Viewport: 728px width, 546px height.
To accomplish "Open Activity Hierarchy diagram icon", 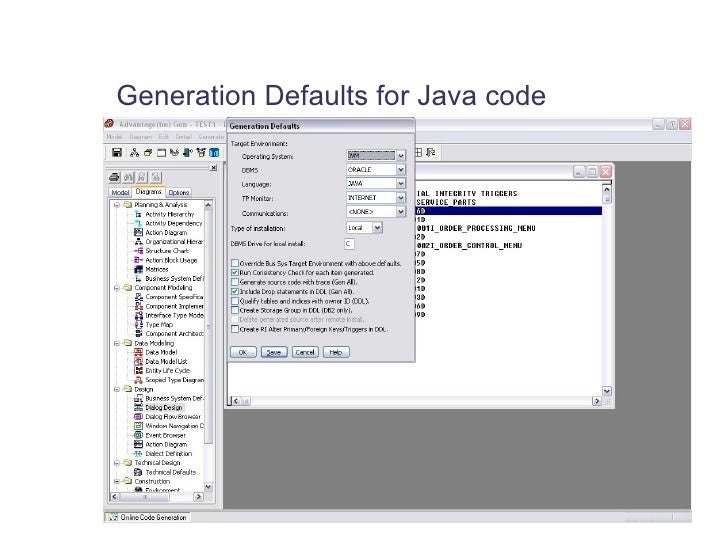I will [x=138, y=214].
